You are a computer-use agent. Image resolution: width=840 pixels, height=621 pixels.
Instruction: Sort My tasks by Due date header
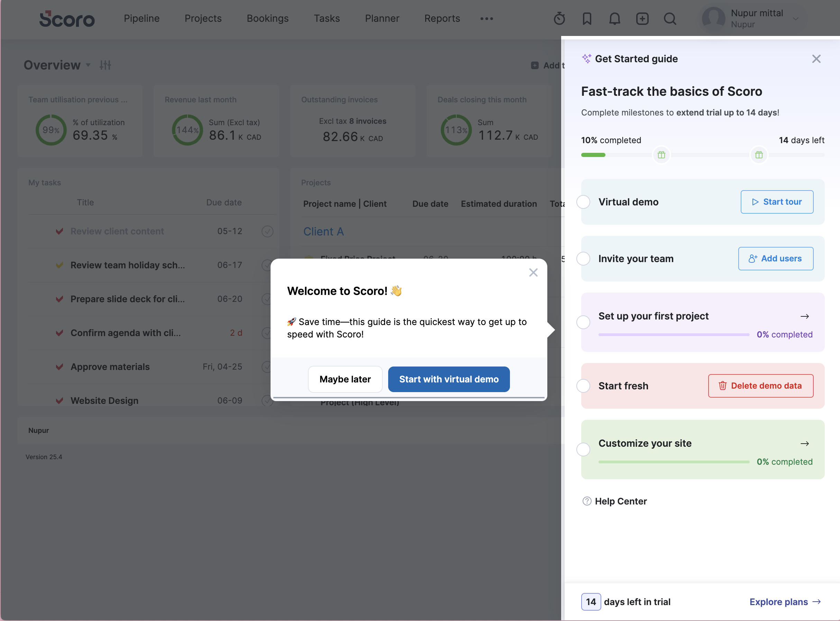[x=224, y=202]
